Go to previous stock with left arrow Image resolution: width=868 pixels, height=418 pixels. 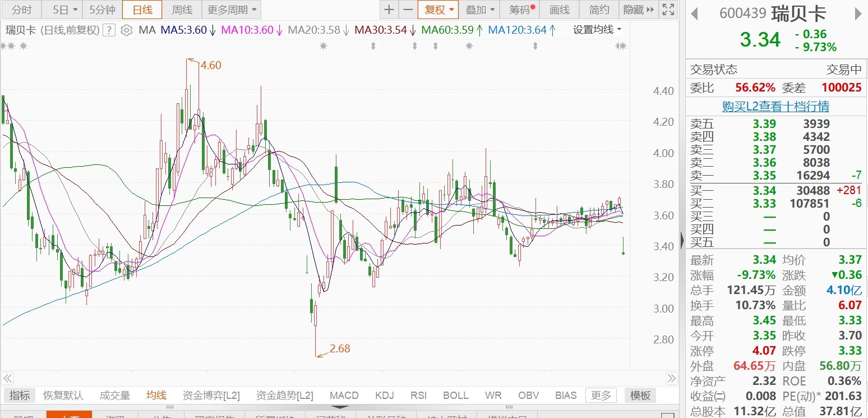click(x=694, y=13)
